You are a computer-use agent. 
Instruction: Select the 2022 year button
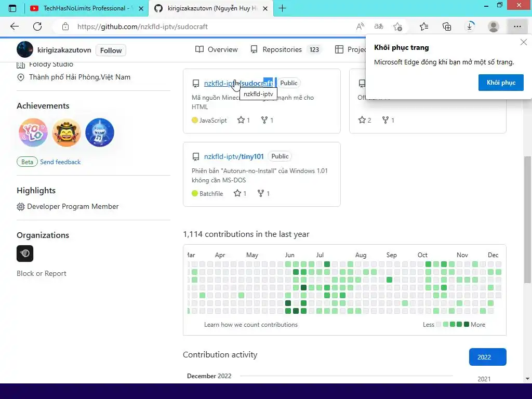487,357
